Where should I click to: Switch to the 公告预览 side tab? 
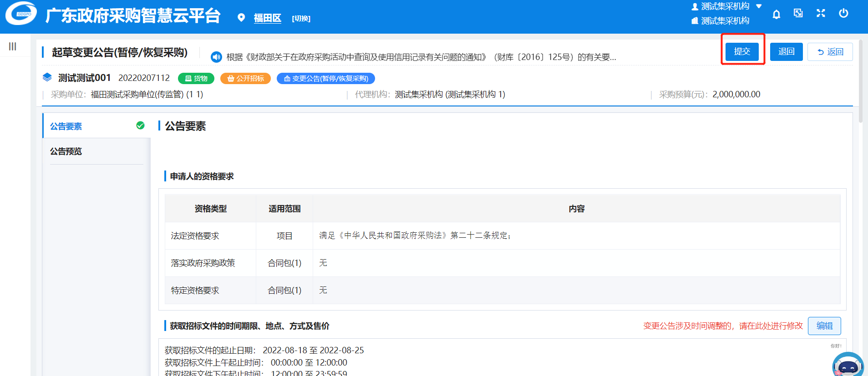pos(66,151)
